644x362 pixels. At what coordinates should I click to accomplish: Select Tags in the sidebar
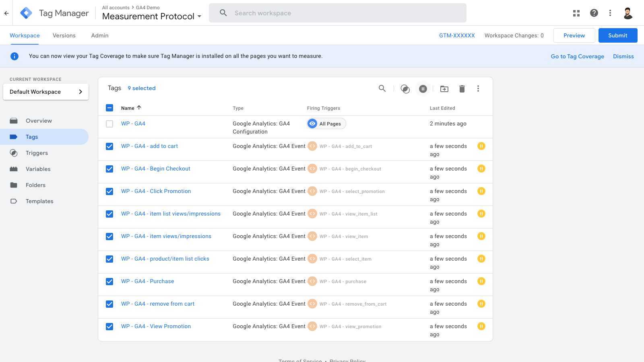point(44,137)
